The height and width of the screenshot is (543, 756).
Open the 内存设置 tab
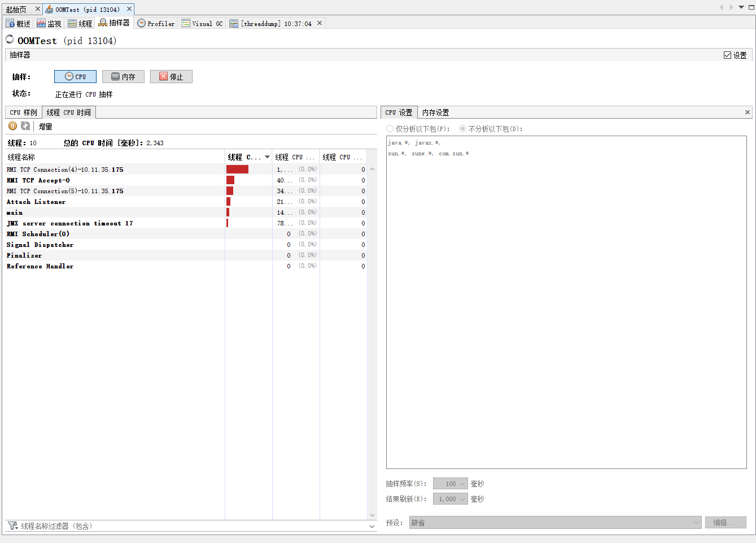[x=436, y=112]
